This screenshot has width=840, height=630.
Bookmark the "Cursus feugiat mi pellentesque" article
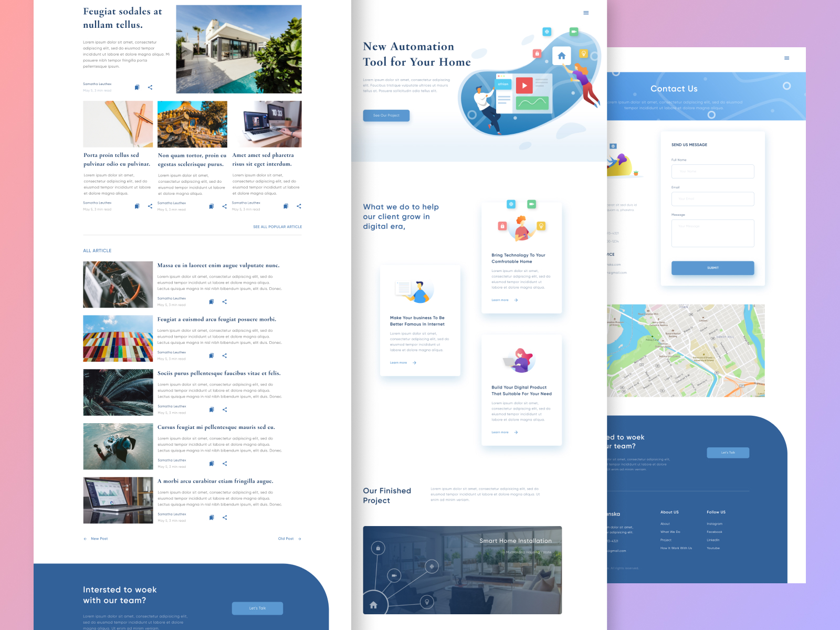(212, 464)
